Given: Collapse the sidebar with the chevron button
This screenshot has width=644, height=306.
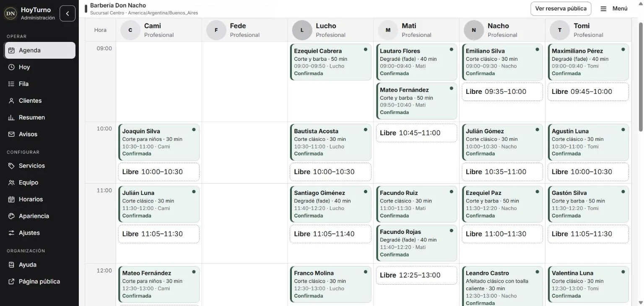Looking at the screenshot, I should (68, 13).
